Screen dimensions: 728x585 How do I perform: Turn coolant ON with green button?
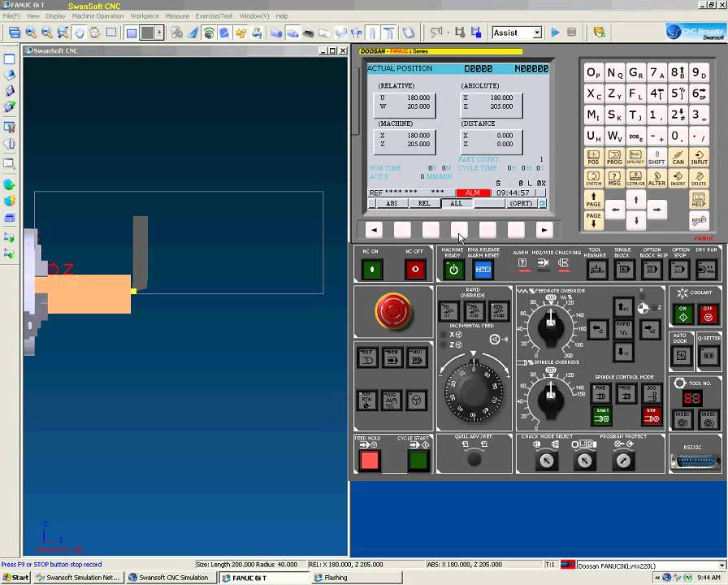click(683, 314)
